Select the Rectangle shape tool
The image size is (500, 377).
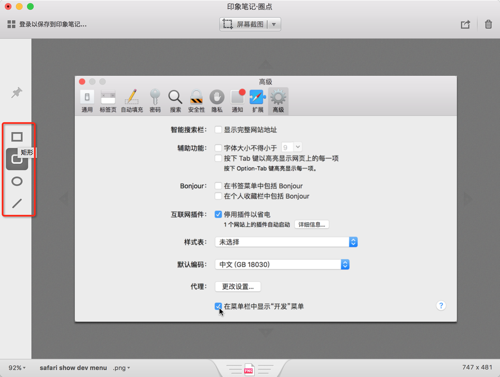(x=17, y=137)
